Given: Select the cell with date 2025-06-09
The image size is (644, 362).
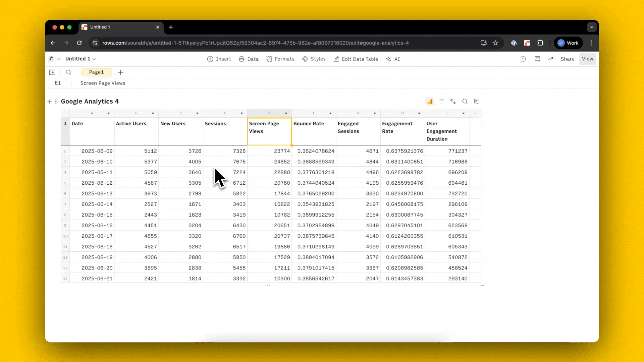Looking at the screenshot, I should [x=92, y=151].
